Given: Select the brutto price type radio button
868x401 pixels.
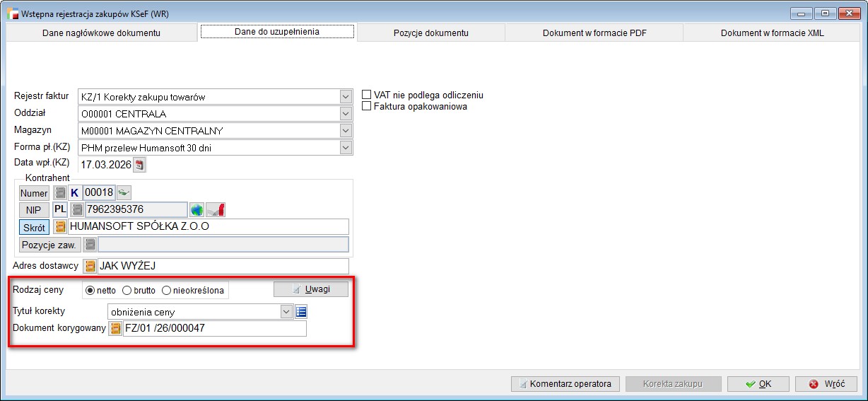Looking at the screenshot, I should pyautogui.click(x=127, y=290).
